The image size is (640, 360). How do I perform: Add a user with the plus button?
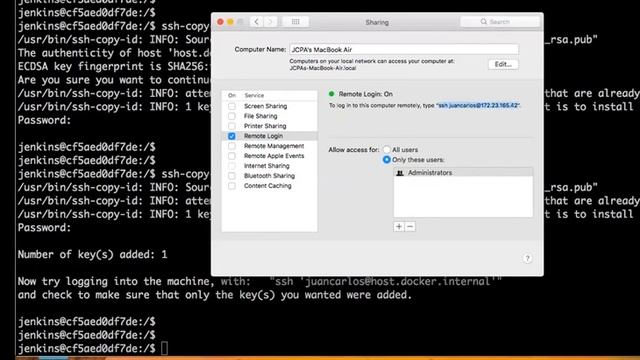pos(399,227)
